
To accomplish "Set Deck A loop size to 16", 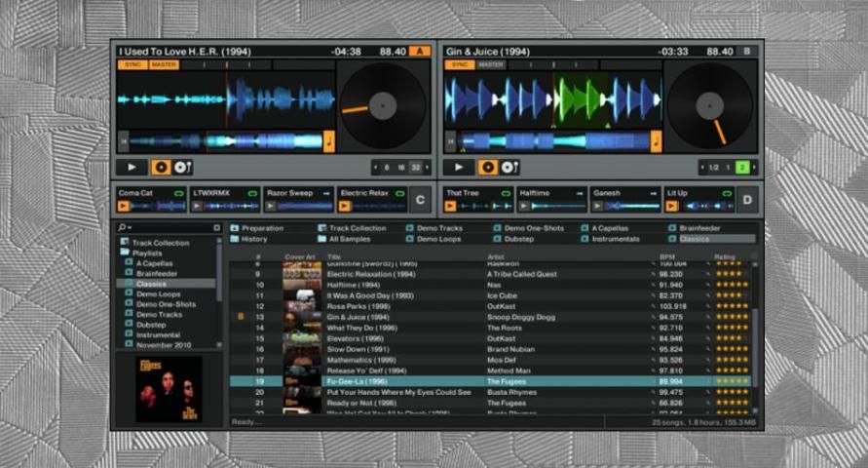I will (x=401, y=168).
